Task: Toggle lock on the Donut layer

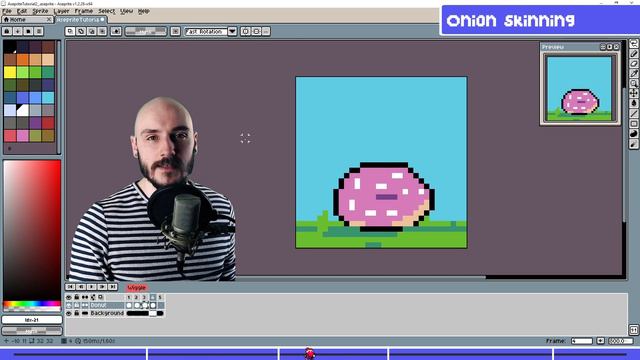Action: click(x=77, y=305)
